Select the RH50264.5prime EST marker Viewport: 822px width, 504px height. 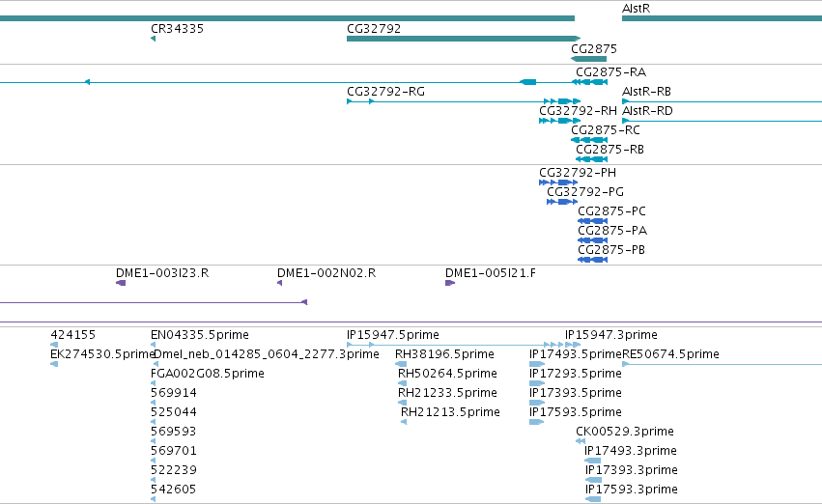[402, 383]
